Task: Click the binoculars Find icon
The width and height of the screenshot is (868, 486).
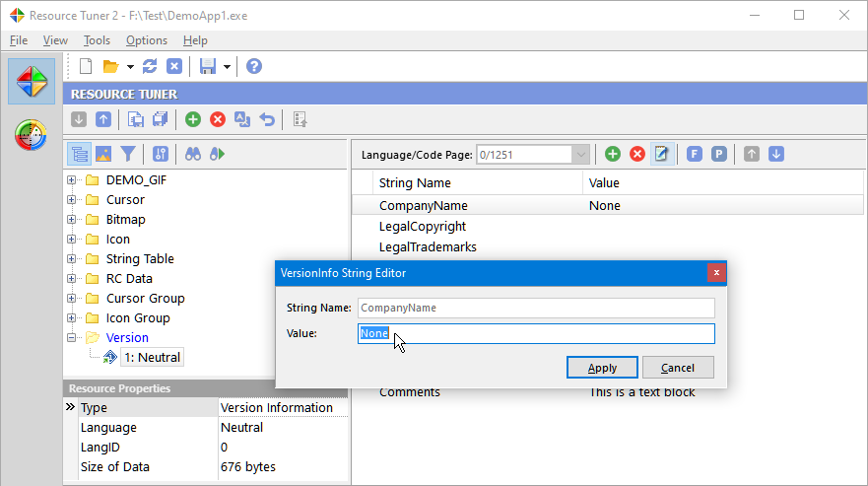Action: coord(193,154)
